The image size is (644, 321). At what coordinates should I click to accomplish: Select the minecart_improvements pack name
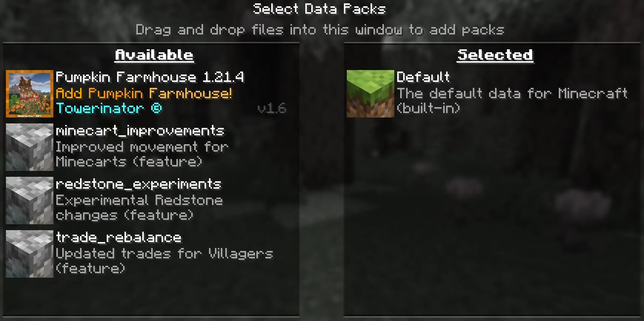click(x=140, y=131)
